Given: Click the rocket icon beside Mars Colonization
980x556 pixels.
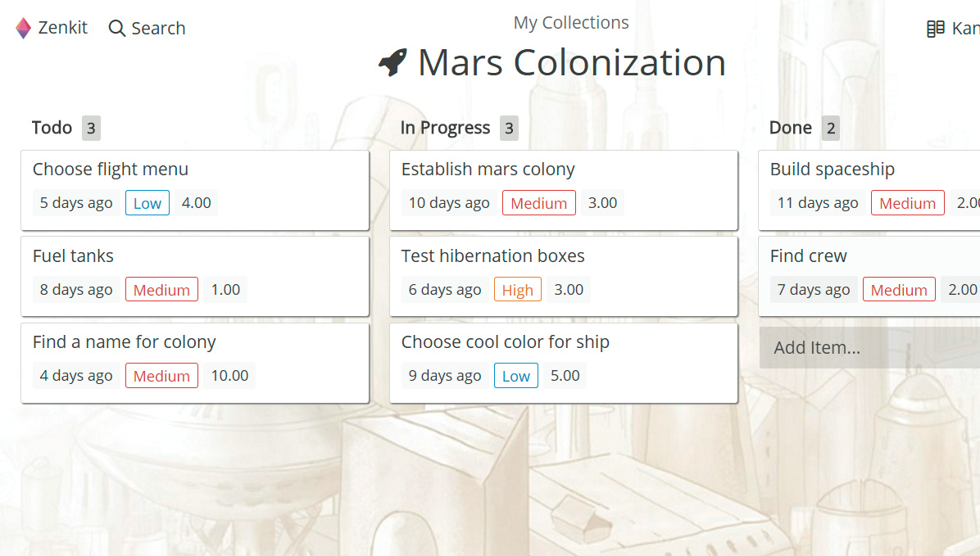Looking at the screenshot, I should 392,63.
